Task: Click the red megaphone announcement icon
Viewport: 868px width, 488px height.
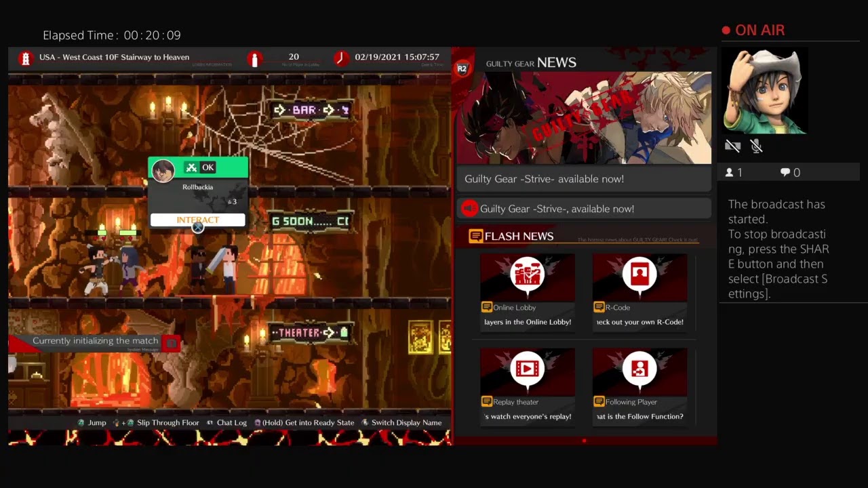Action: pos(469,209)
